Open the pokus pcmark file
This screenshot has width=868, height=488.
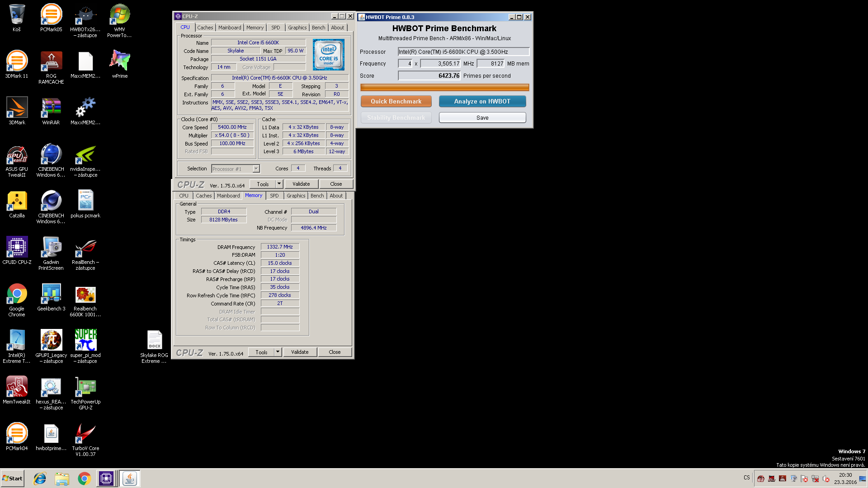pos(85,204)
